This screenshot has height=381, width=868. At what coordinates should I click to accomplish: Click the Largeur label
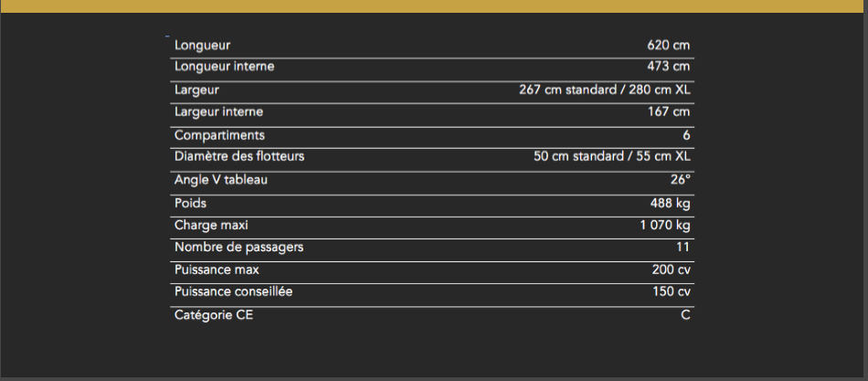[x=196, y=90]
